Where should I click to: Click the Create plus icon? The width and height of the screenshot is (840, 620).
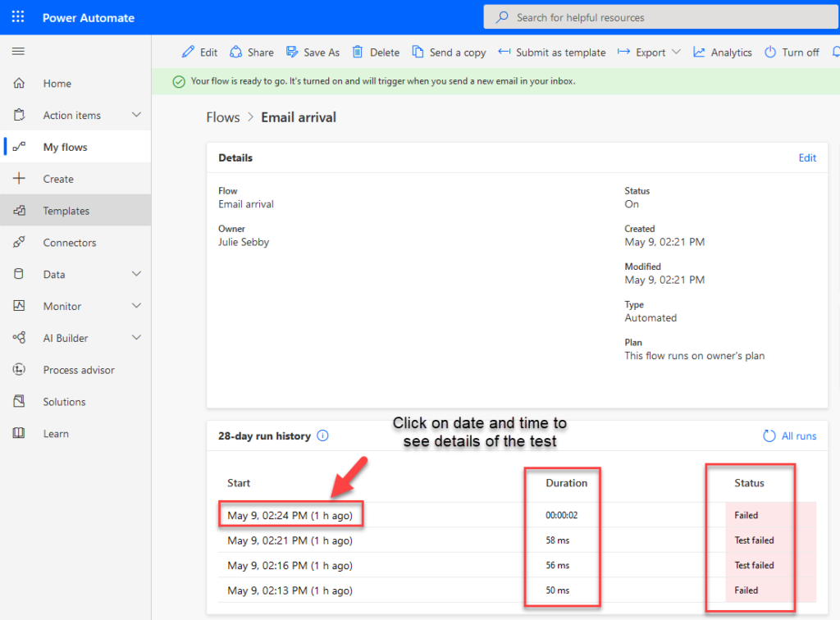(x=19, y=178)
